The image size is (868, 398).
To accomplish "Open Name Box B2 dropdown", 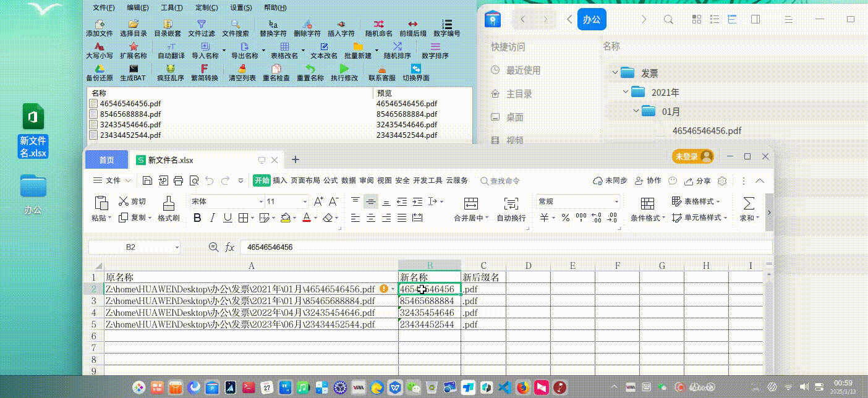I will pos(177,247).
